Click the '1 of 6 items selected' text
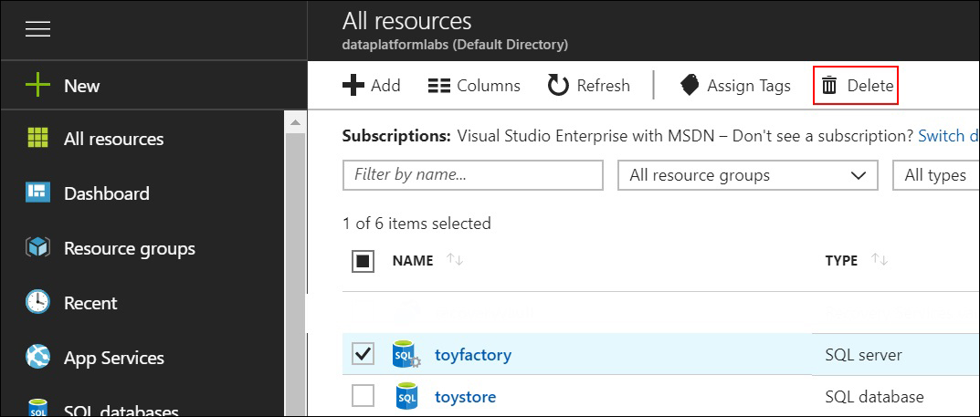Viewport: 980px width, 417px height. (416, 223)
